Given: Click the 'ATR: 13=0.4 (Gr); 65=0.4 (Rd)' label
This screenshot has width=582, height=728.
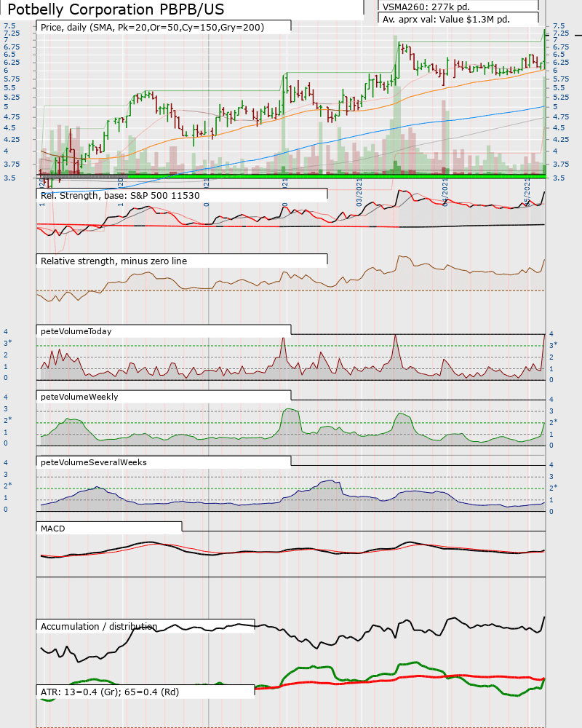Looking at the screenshot, I should pos(110,692).
